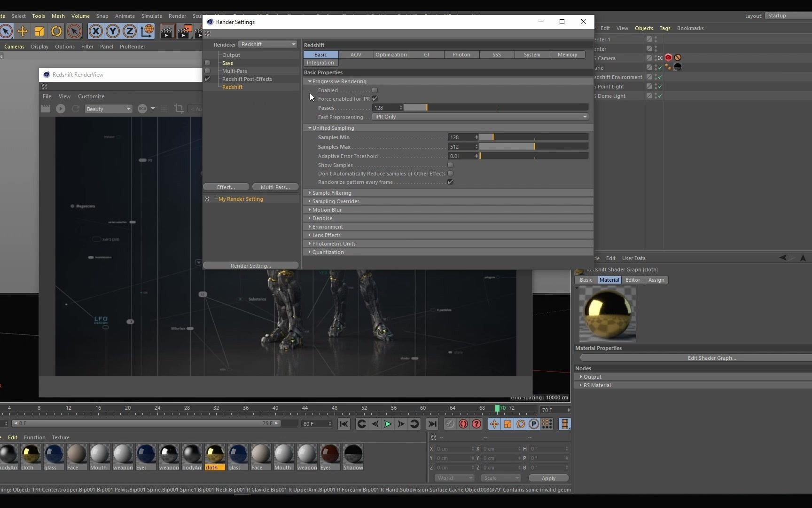Screen dimensions: 812x508
Task: Click the Render View icon in the viewport toolbar
Action: 167,31
